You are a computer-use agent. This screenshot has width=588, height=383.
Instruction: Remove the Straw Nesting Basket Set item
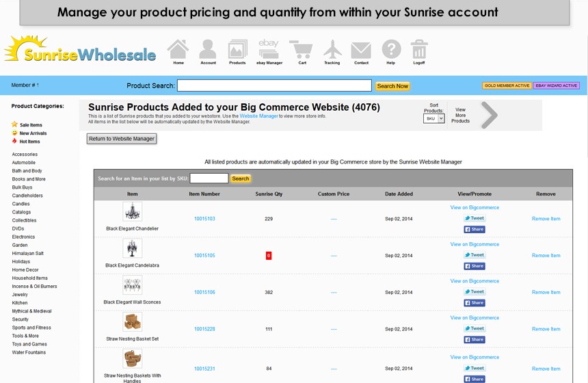click(x=546, y=329)
